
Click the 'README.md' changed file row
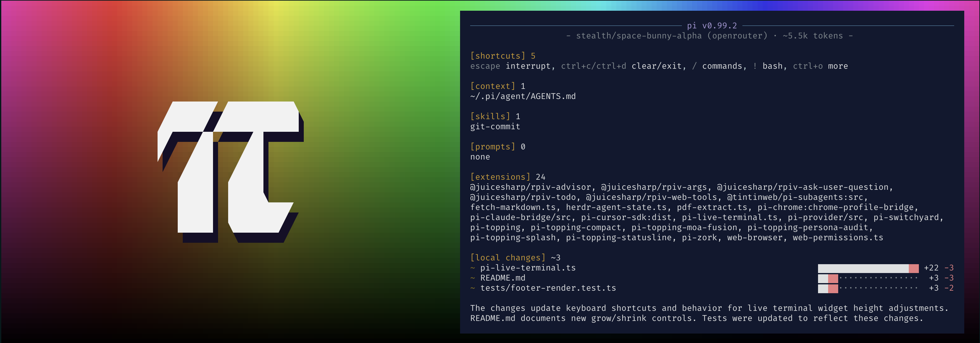(x=712, y=278)
